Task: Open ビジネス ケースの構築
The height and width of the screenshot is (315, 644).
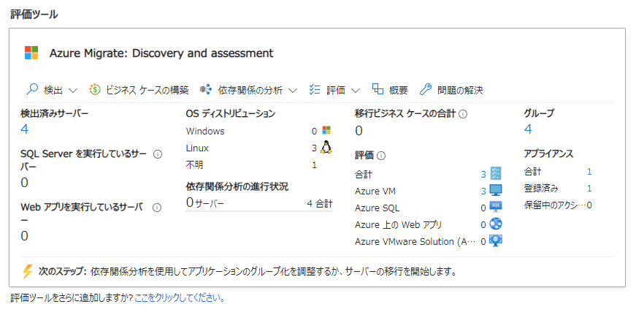Action: 147,90
